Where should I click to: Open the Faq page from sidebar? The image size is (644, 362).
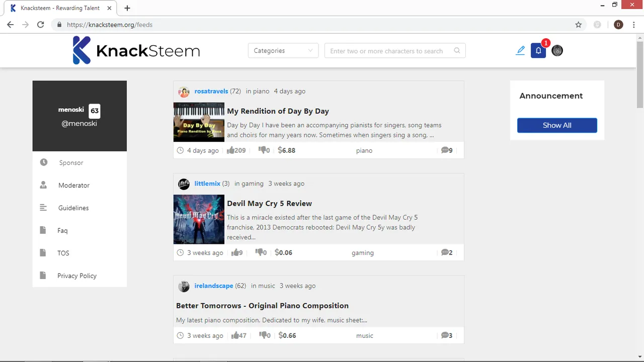[62, 230]
